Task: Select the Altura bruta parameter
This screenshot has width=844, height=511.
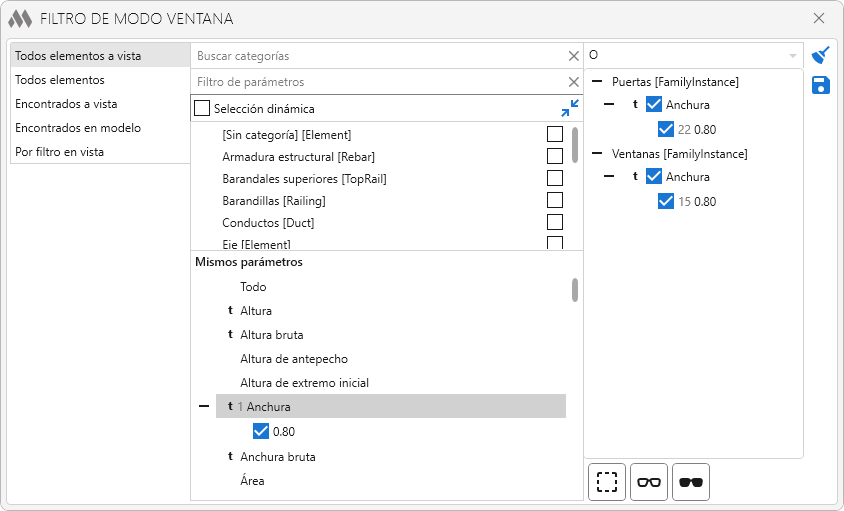Action: (271, 335)
